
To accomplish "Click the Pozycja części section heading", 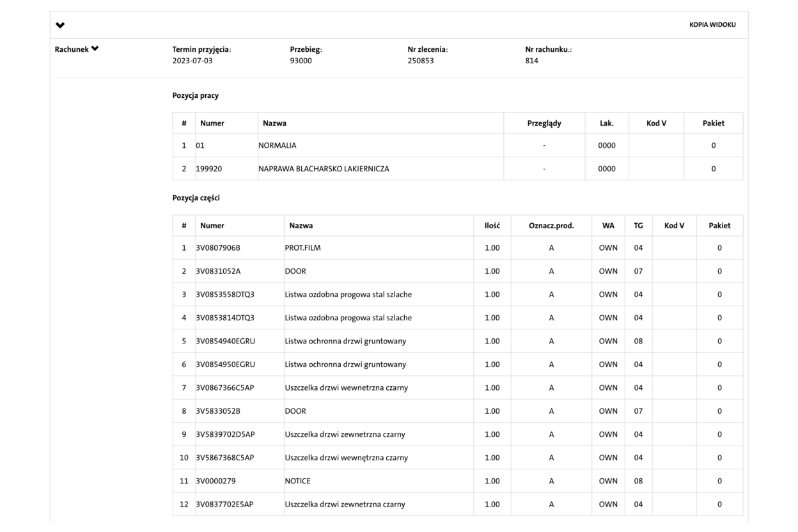I will [x=196, y=198].
